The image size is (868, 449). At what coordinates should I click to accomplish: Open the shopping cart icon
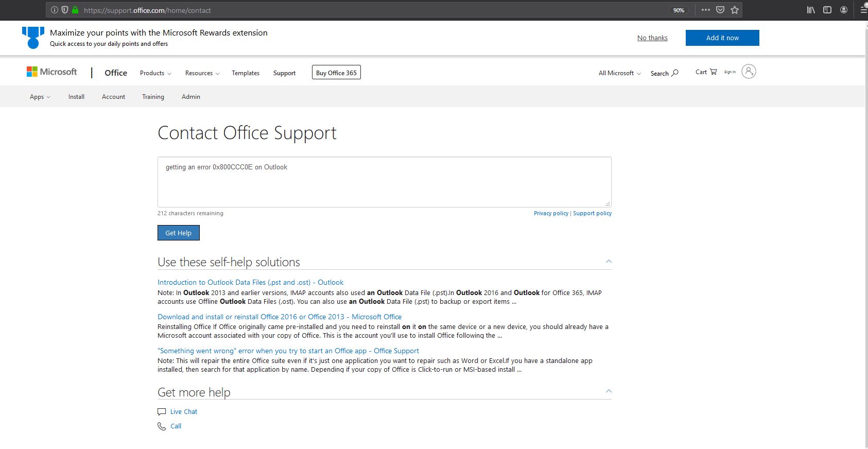(713, 72)
